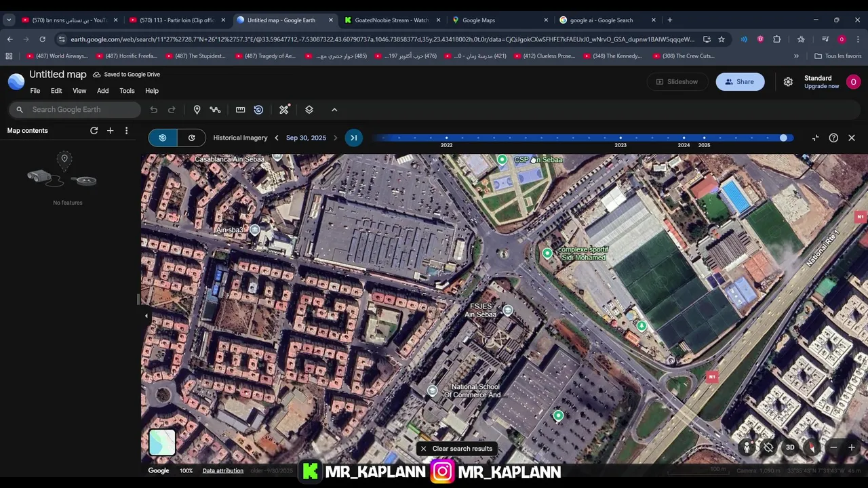Open the Data attribution link
This screenshot has width=868, height=488.
222,470
